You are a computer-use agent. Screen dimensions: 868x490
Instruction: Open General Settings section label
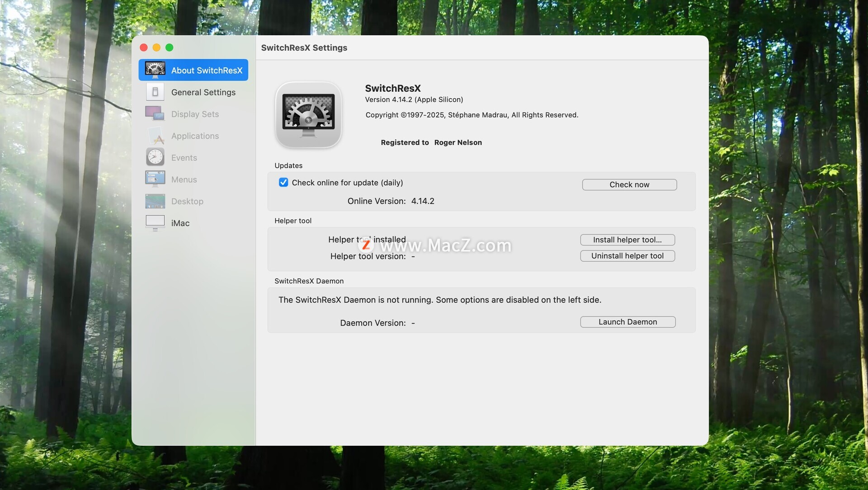pos(203,92)
